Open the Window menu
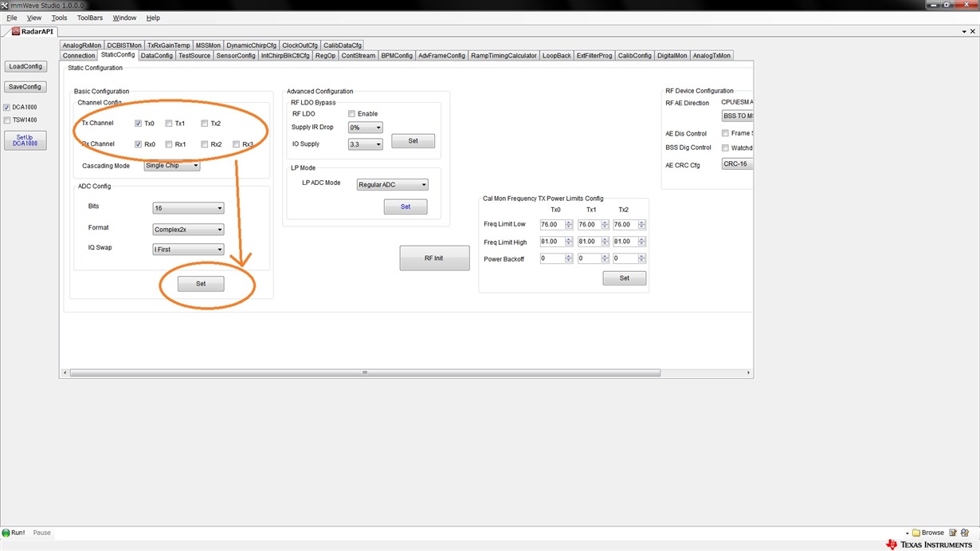This screenshot has width=980, height=551. tap(124, 18)
